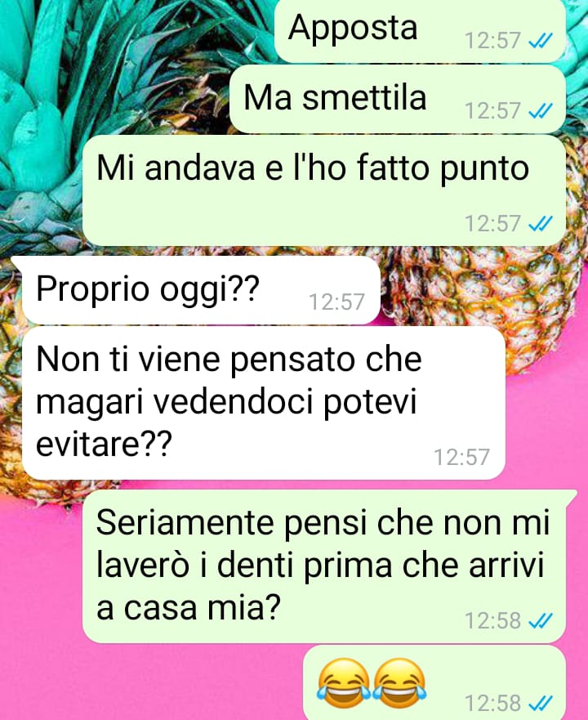Tap the blue ticks on the "Seriamente pensi" message

tap(541, 622)
